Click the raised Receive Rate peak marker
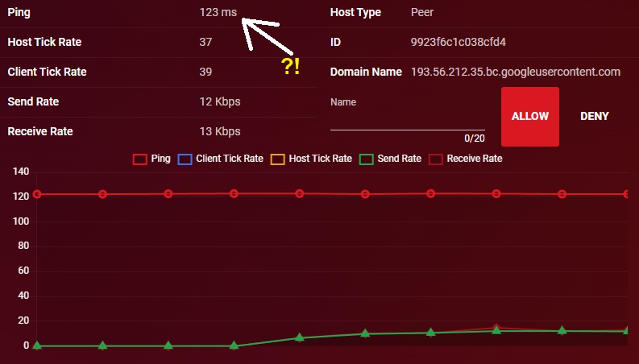This screenshot has width=639, height=364. click(x=496, y=328)
